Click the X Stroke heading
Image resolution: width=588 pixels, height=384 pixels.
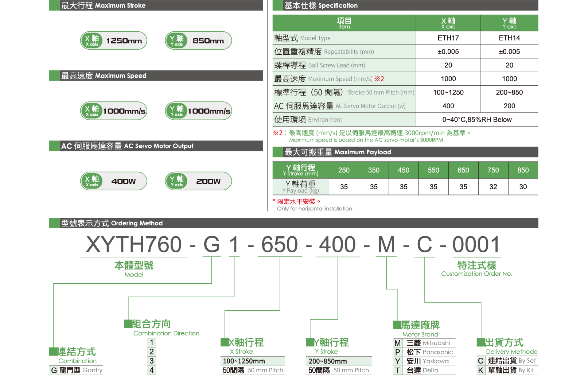click(x=242, y=346)
